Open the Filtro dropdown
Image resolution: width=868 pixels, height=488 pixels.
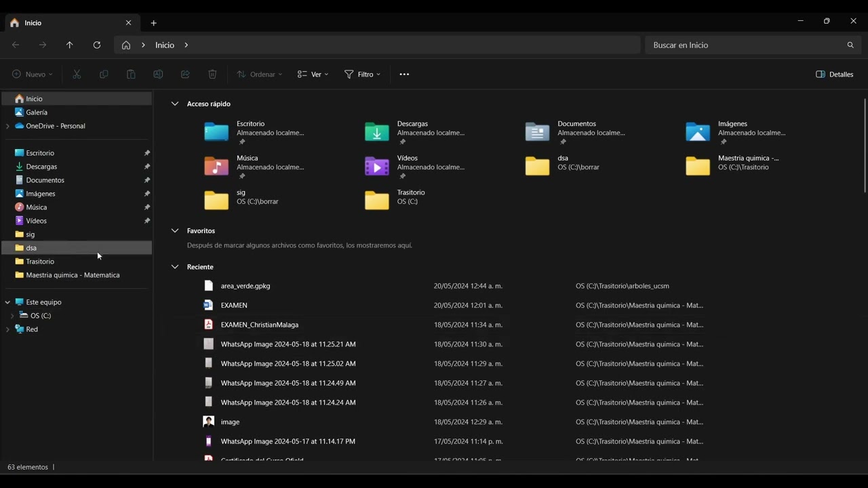(362, 75)
